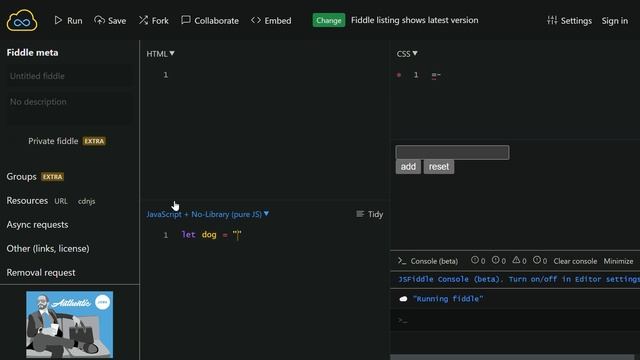
Task: Expand JavaScript + No-Library dropdown
Action: pyautogui.click(x=207, y=214)
